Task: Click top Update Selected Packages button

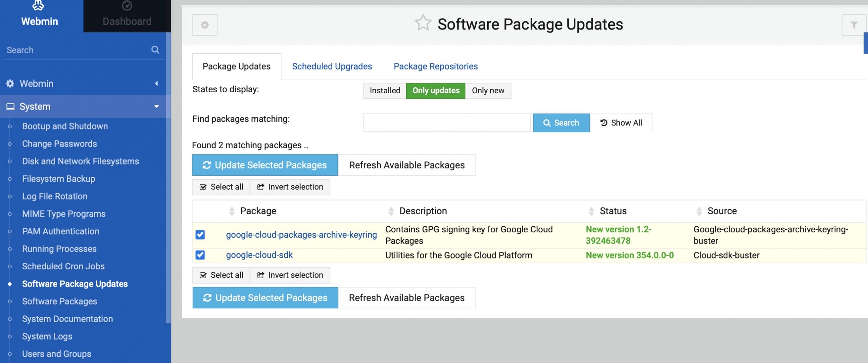Action: tap(265, 165)
